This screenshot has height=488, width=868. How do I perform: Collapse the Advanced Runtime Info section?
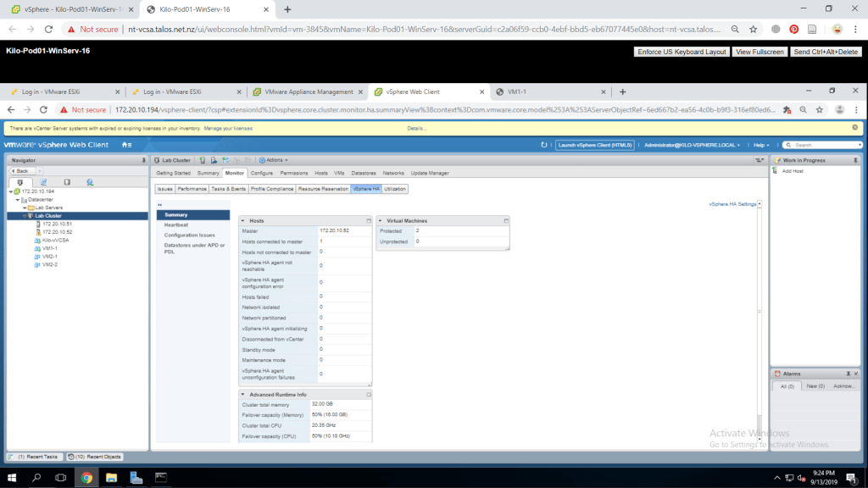click(243, 394)
